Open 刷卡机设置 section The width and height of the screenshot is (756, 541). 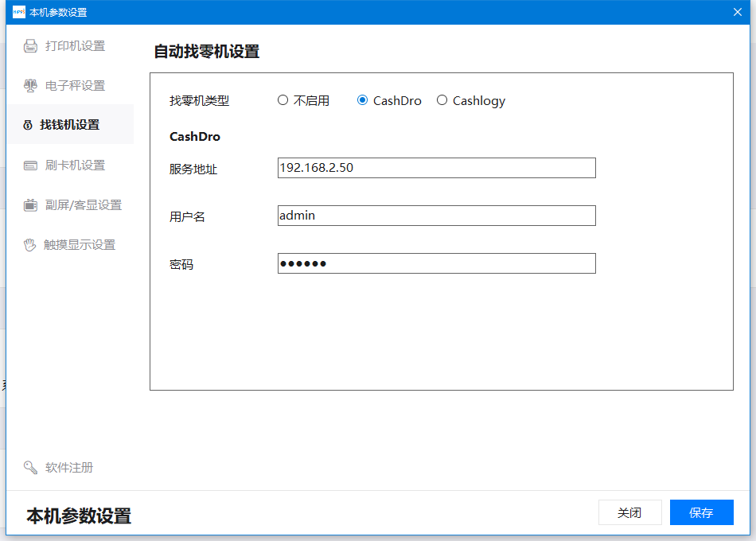click(70, 165)
